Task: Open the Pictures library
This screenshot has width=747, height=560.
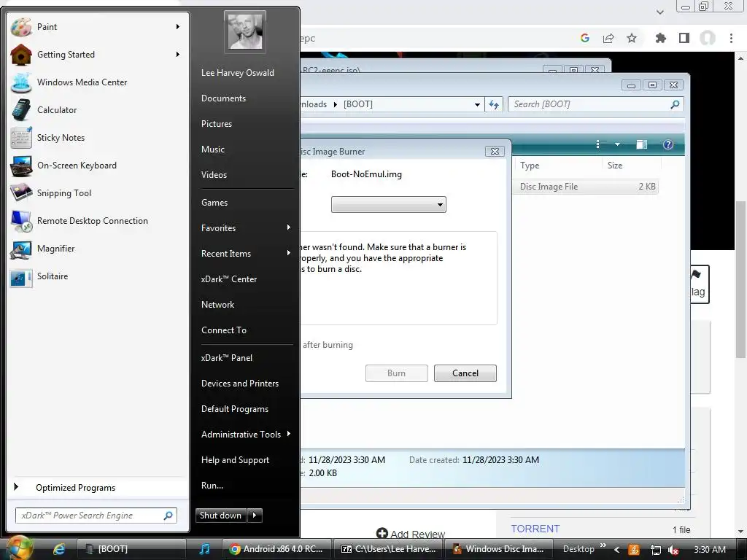Action: [x=216, y=124]
